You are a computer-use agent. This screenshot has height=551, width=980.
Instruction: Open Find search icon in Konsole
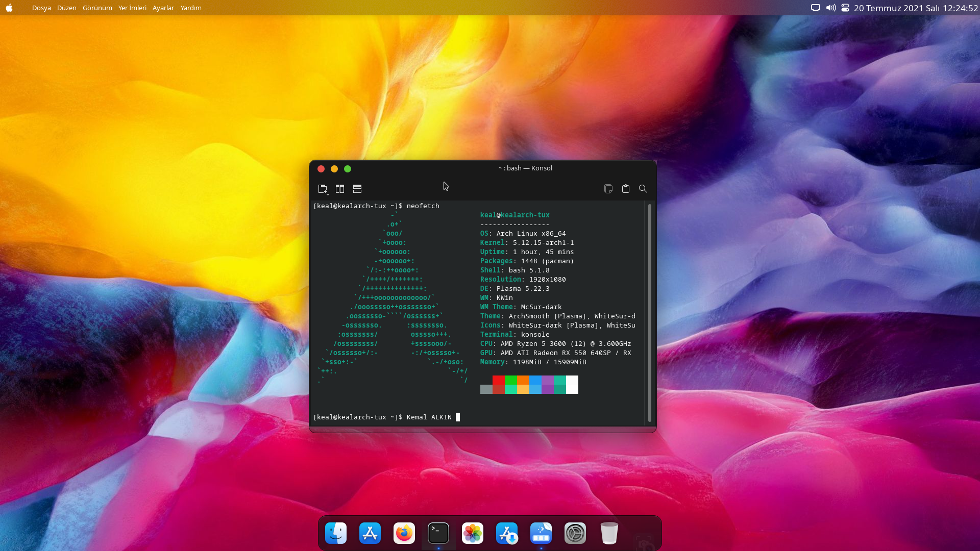click(643, 189)
